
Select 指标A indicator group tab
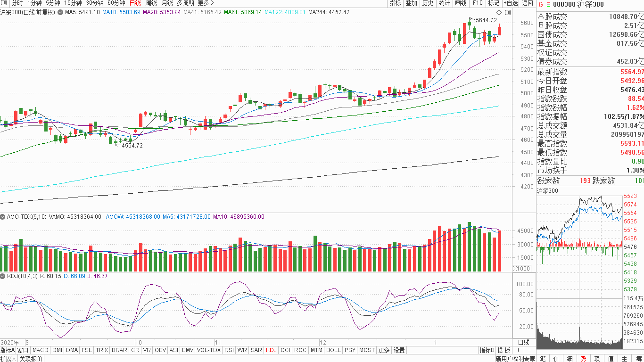coord(8,350)
